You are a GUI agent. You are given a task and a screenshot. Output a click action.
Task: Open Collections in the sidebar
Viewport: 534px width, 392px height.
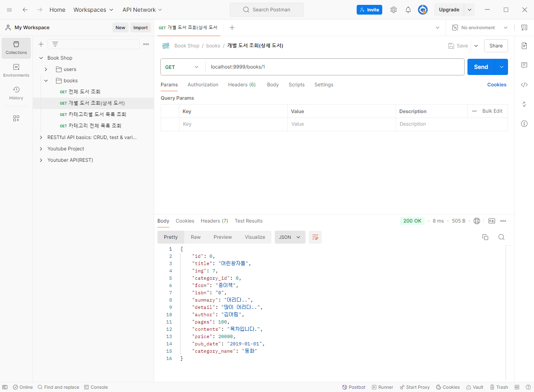click(16, 48)
